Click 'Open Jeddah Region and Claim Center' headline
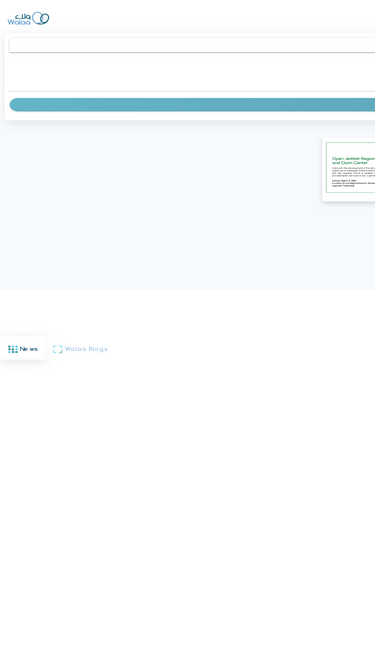Viewport: 375px width, 667px height. pos(353,160)
